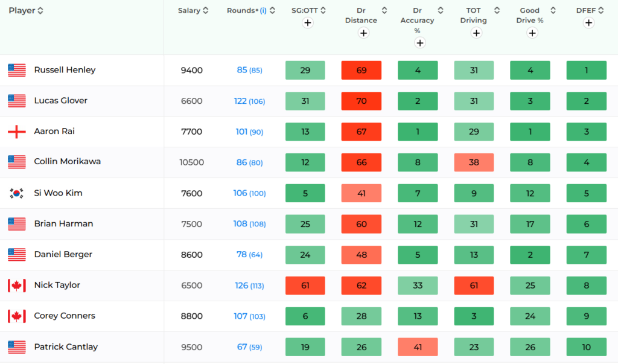Click the US flag beside Russell Henley
The height and width of the screenshot is (364, 618).
pos(16,69)
